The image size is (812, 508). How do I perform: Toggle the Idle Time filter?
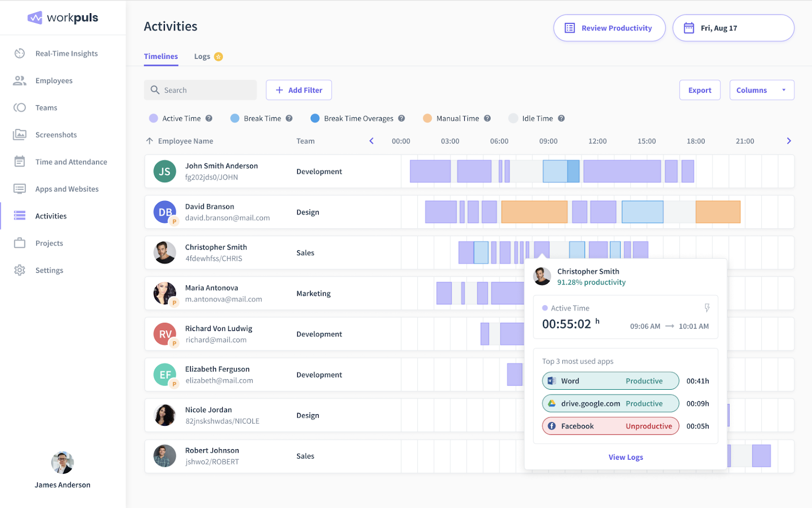pyautogui.click(x=513, y=118)
